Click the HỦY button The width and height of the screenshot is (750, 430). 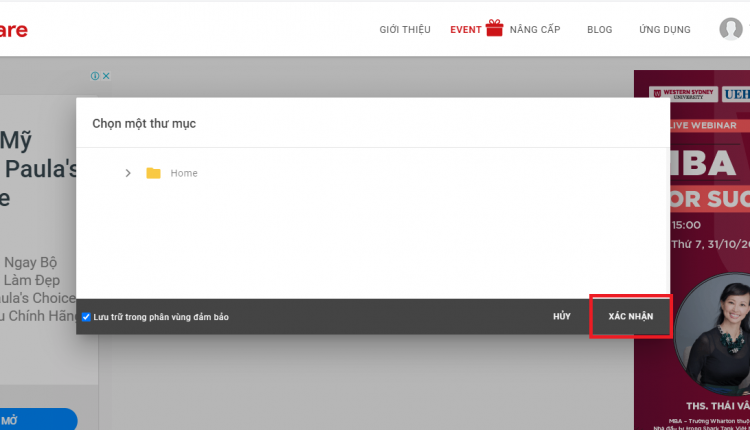562,316
